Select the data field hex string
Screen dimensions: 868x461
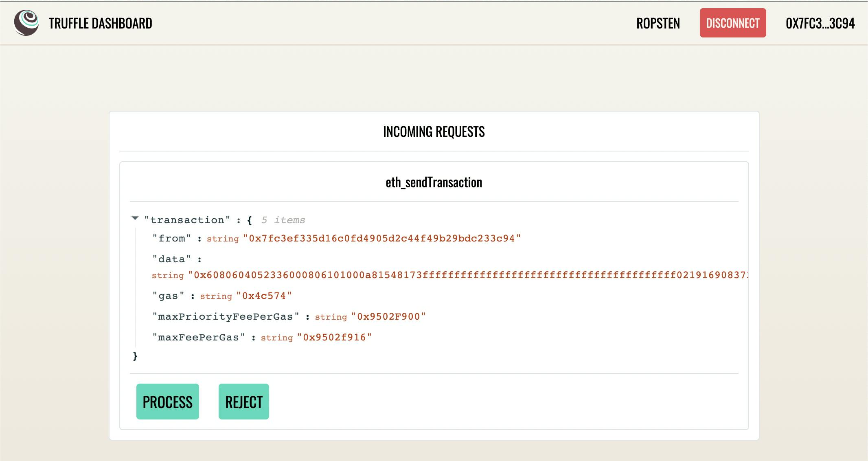pos(448,275)
